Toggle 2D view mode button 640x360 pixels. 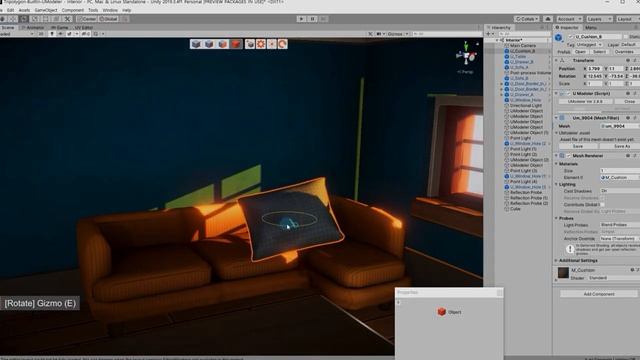click(x=41, y=34)
